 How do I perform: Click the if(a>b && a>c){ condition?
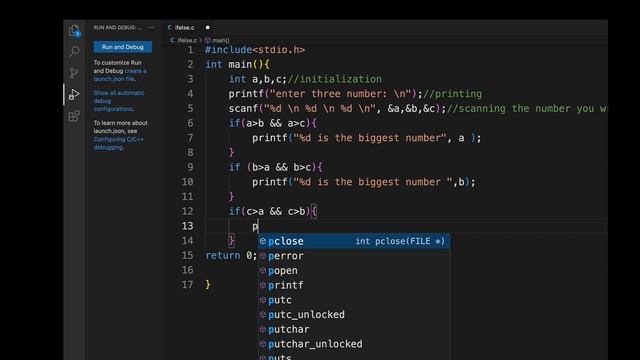[272, 123]
